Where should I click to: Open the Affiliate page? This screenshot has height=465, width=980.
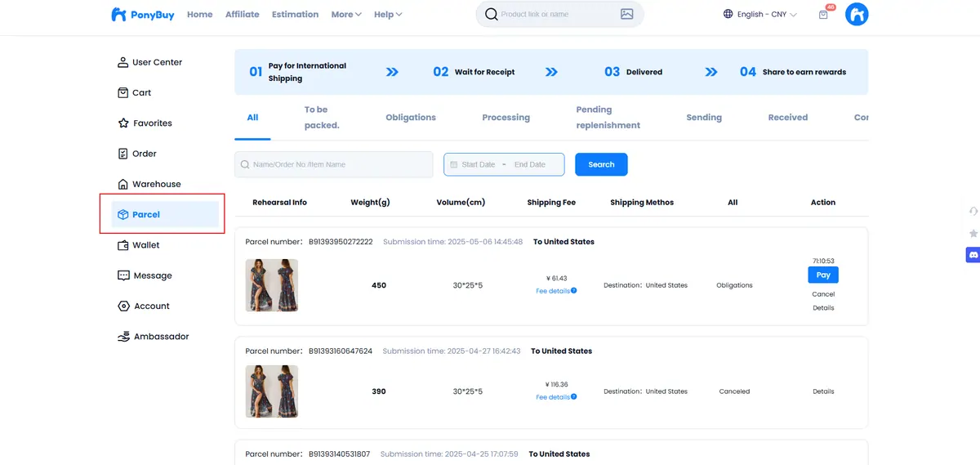click(x=243, y=15)
